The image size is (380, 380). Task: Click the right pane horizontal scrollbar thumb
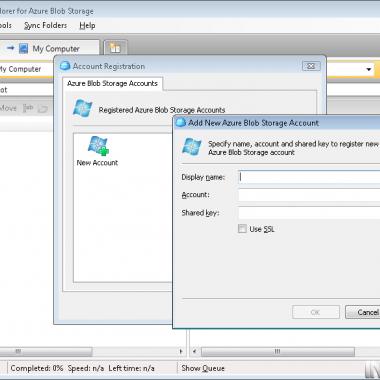click(x=278, y=351)
